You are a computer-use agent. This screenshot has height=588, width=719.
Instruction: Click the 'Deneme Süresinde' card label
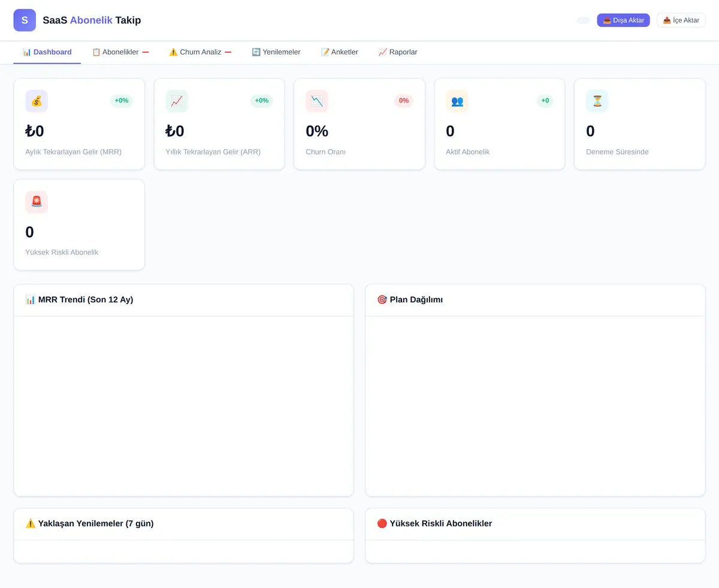[x=617, y=152]
